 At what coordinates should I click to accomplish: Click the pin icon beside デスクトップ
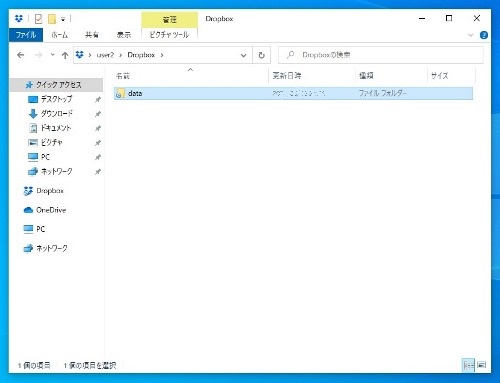point(98,99)
